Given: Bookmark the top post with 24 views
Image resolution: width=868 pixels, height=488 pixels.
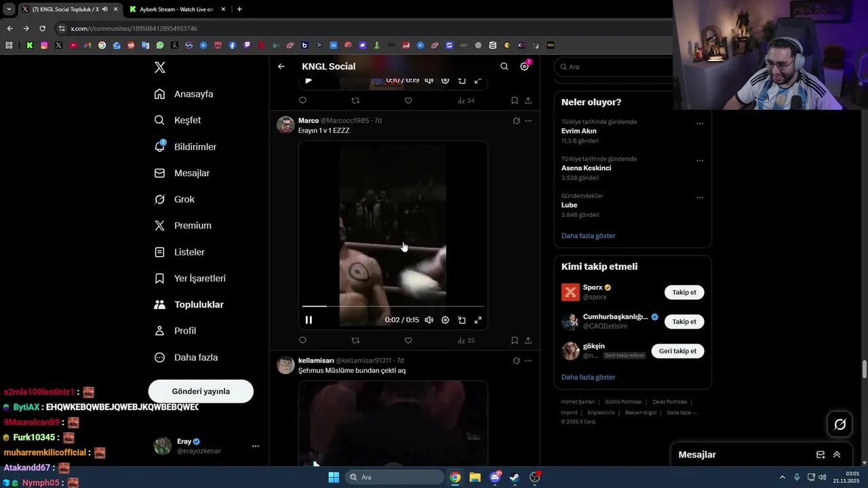Looking at the screenshot, I should pos(515,100).
